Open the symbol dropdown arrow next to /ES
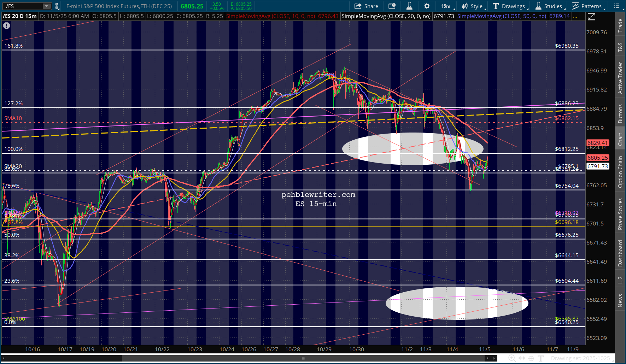Screen dimensions: 626x364 click(x=47, y=6)
